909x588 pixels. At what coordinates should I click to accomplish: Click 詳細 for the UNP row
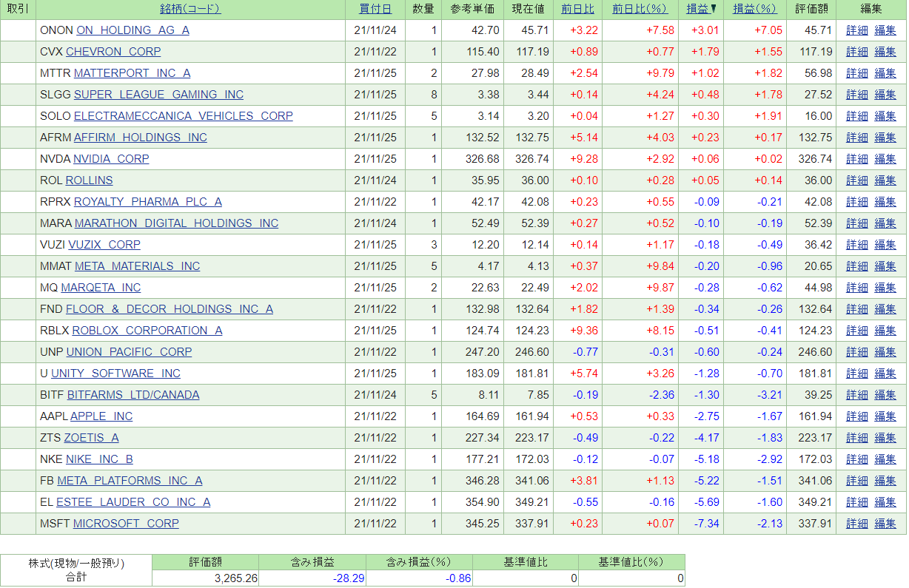[x=857, y=352]
